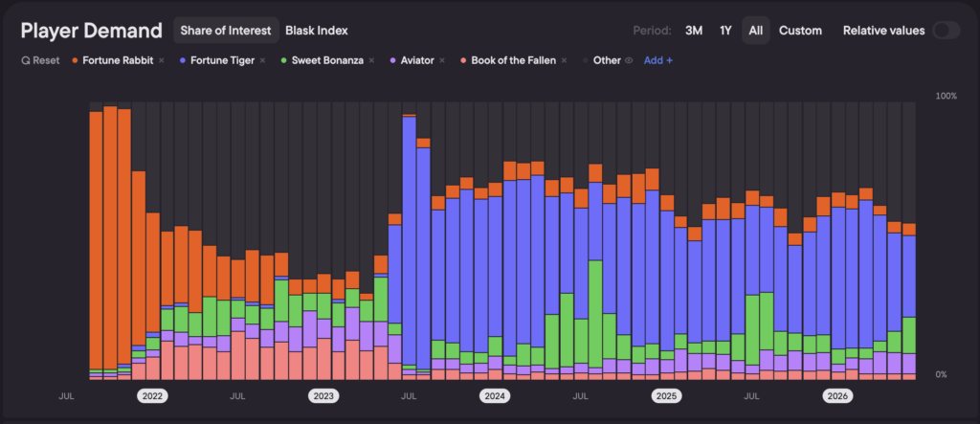980x424 pixels.
Task: Click the Add + link
Action: point(658,60)
